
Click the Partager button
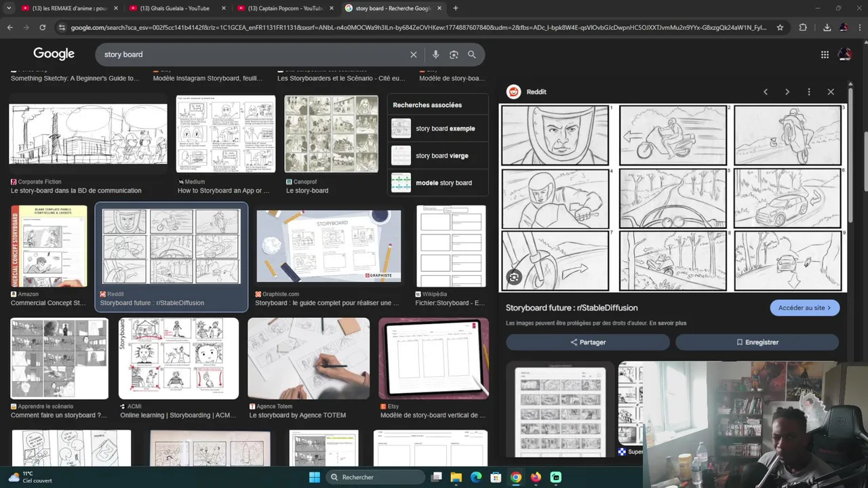pyautogui.click(x=588, y=342)
